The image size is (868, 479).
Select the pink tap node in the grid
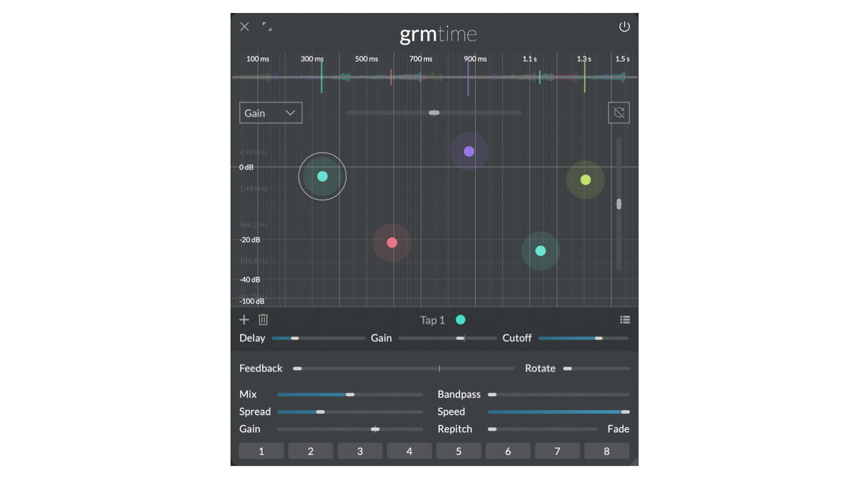[392, 243]
